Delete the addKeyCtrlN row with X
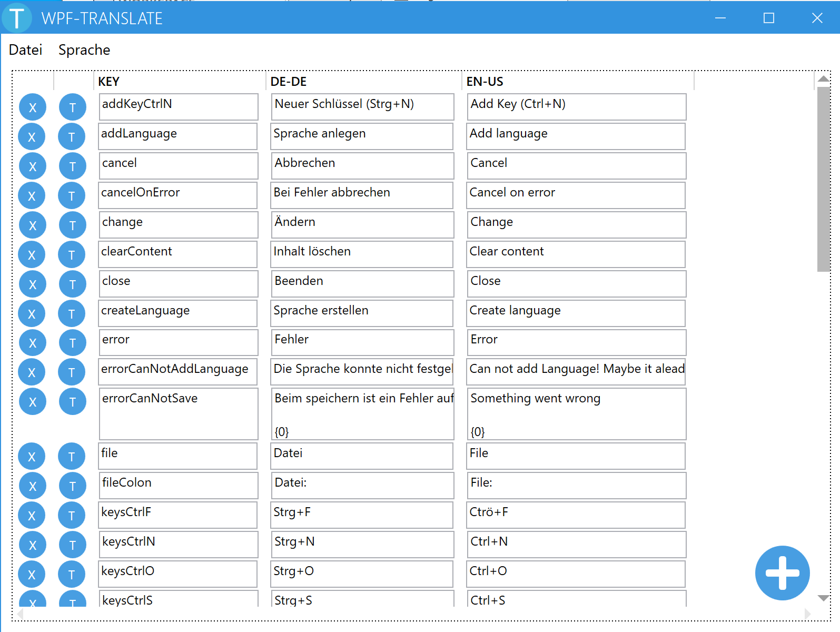840x632 pixels. [x=33, y=107]
